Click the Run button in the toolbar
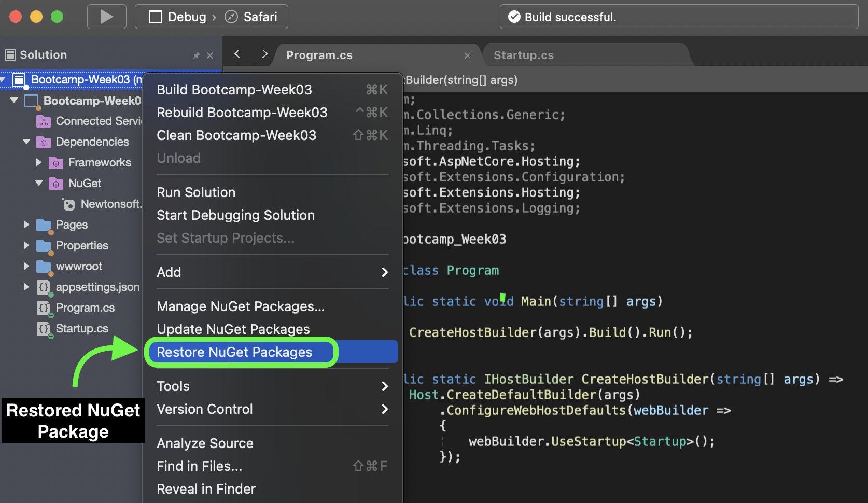Screen dimensions: 868x503 point(106,16)
